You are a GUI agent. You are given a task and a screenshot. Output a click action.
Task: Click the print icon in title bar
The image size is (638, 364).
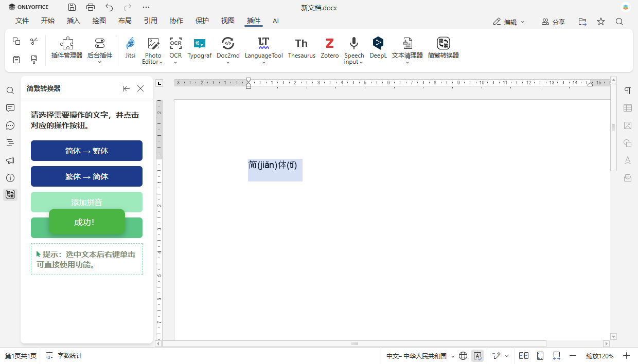[x=91, y=7]
